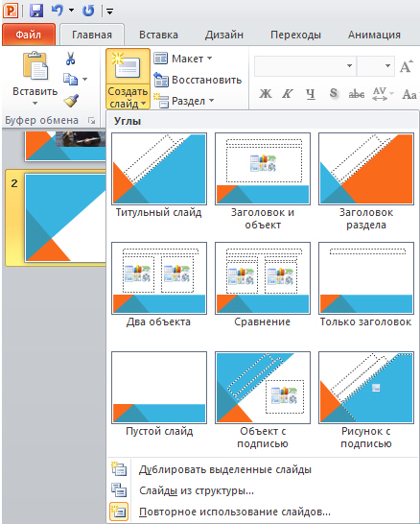This screenshot has width=420, height=524.
Task: Select the Переходы tab
Action: 295,35
